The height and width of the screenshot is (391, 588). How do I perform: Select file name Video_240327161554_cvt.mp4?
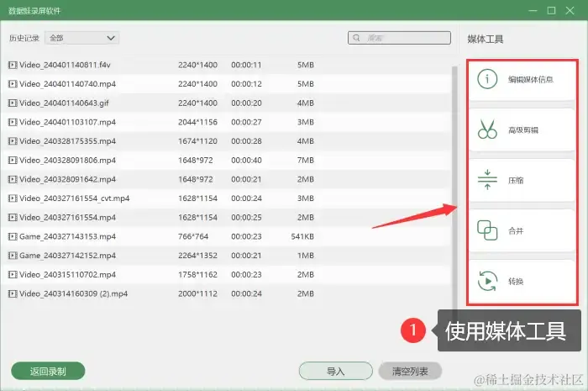74,198
